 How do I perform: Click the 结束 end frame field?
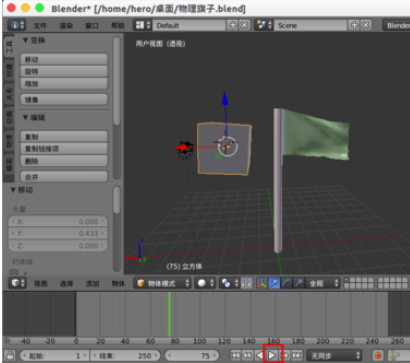[x=126, y=356]
